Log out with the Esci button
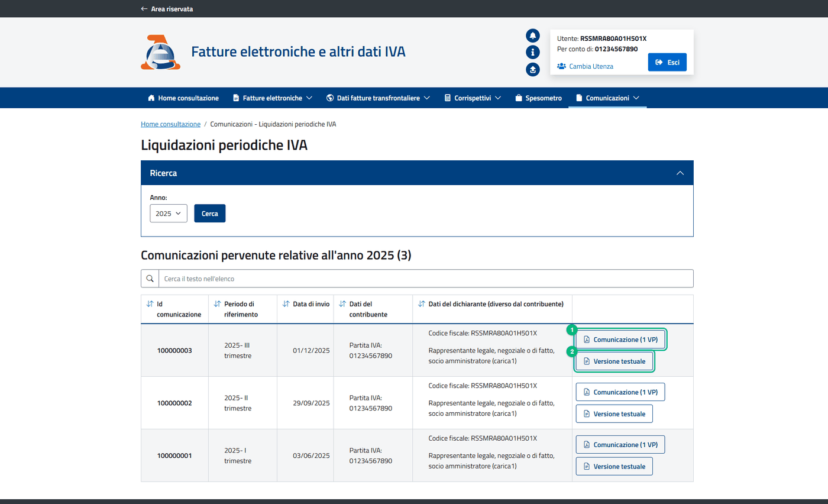Image resolution: width=828 pixels, height=504 pixels. [x=667, y=62]
